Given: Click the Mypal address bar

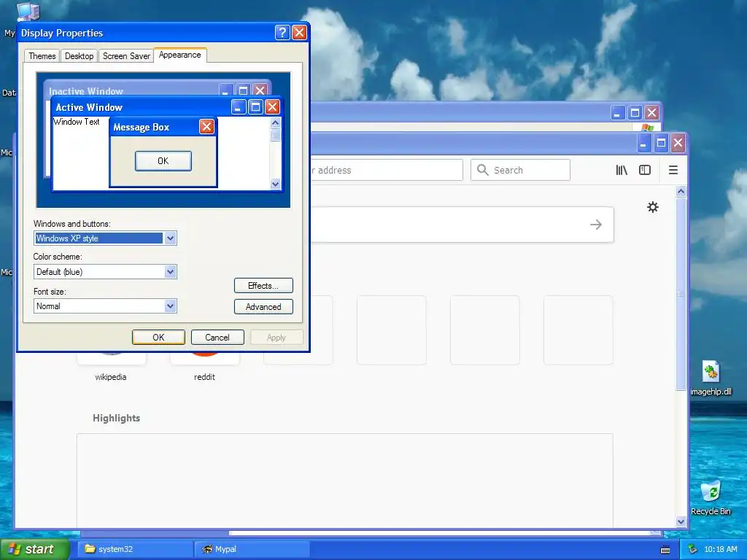Looking at the screenshot, I should 387,170.
